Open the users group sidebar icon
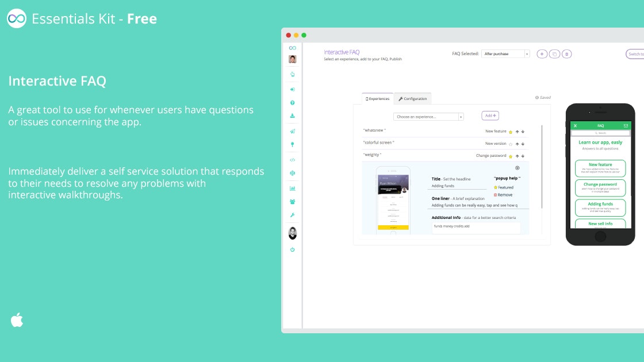This screenshot has height=362, width=644. (293, 202)
